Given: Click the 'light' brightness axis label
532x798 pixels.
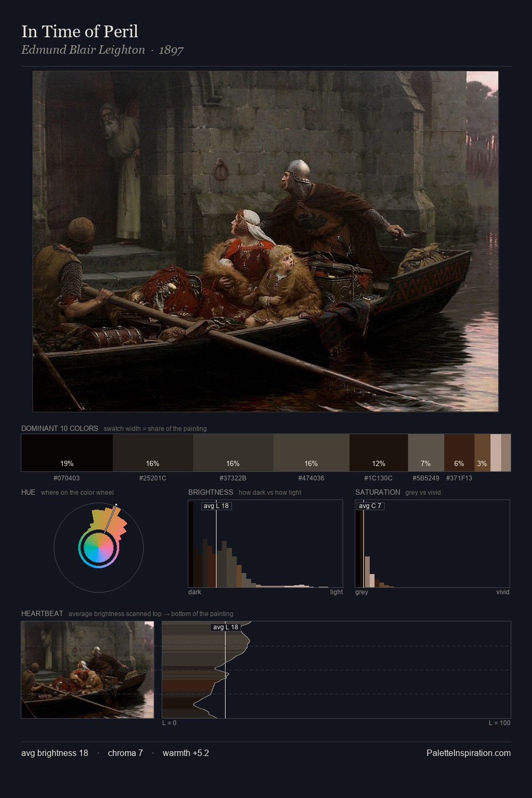Looking at the screenshot, I should click(x=337, y=592).
